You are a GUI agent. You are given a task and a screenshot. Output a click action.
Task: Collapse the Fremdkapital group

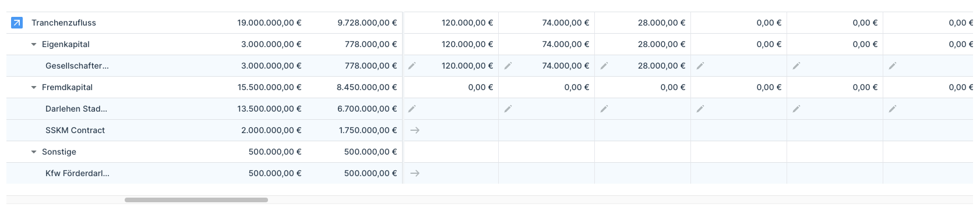click(x=34, y=87)
